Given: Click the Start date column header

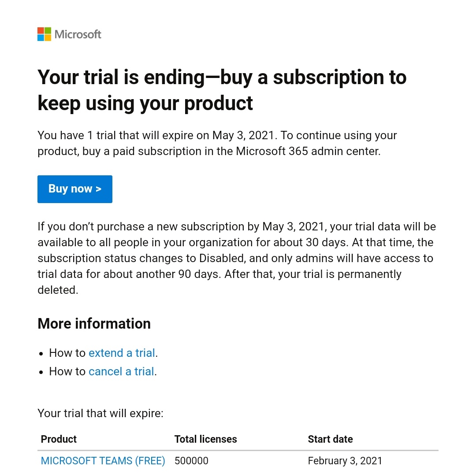Looking at the screenshot, I should 330,439.
